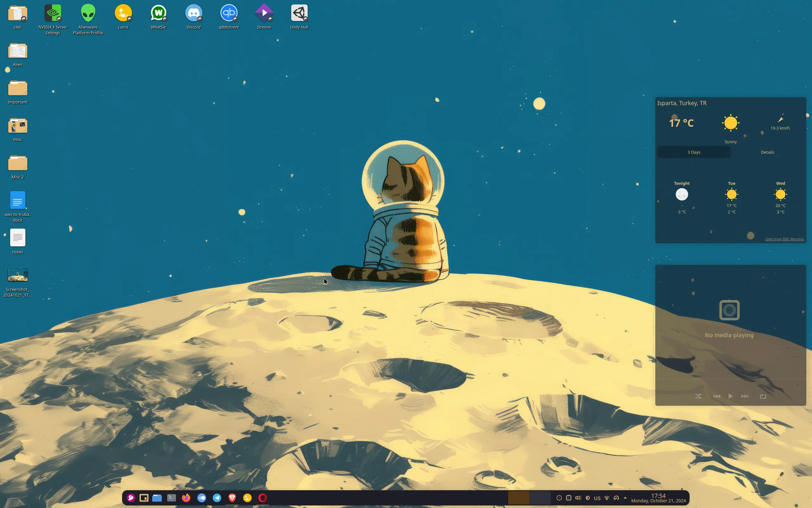Click the Isparta, Turkey, TR location title
This screenshot has width=812, height=508.
click(681, 103)
